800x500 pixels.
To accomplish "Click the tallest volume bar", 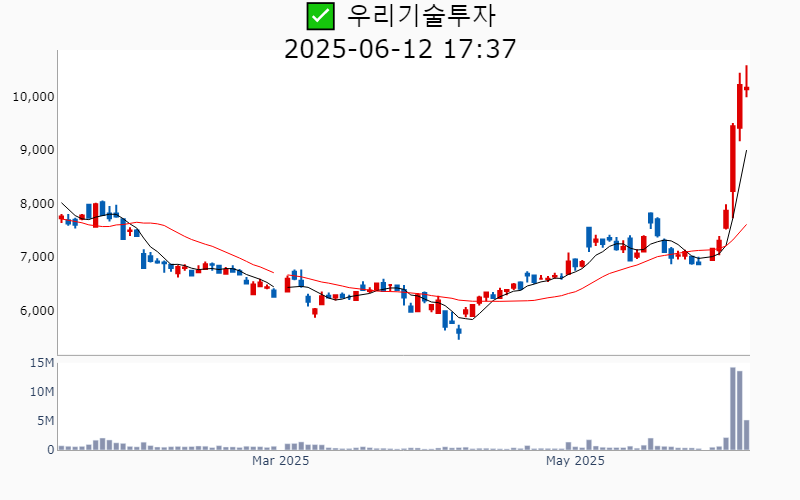I will pos(733,409).
